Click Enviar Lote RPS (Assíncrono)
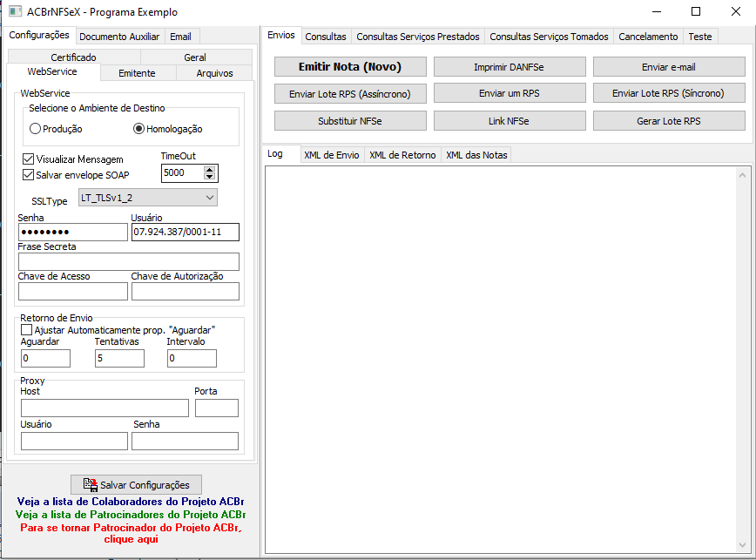The height and width of the screenshot is (560, 756). point(350,93)
